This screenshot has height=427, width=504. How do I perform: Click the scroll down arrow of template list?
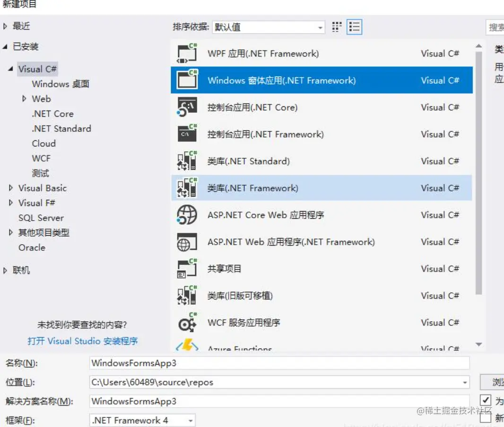point(479,344)
